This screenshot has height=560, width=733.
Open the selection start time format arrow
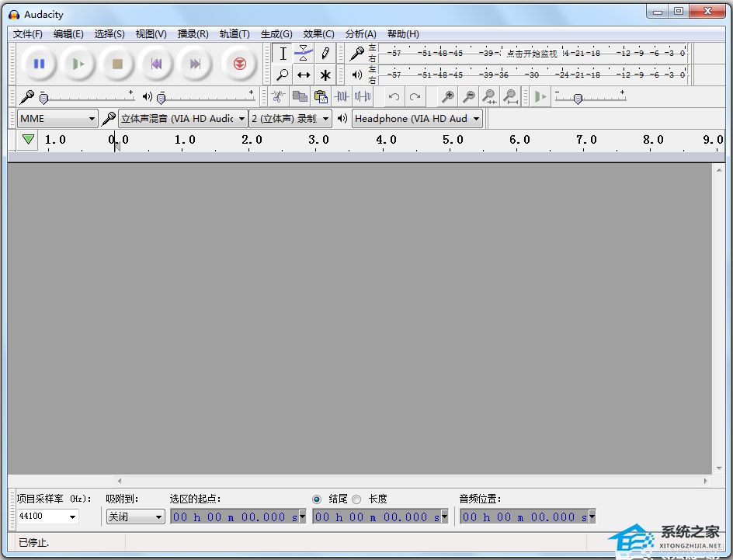click(302, 517)
